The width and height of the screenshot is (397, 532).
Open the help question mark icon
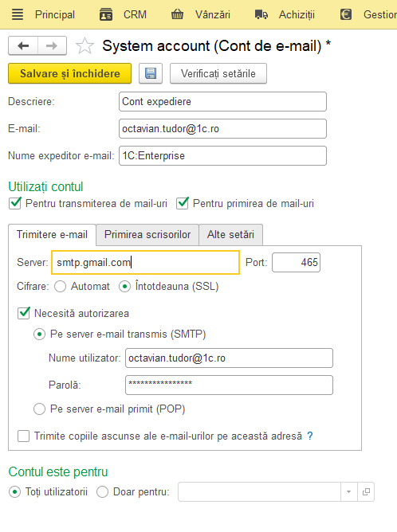coord(310,436)
